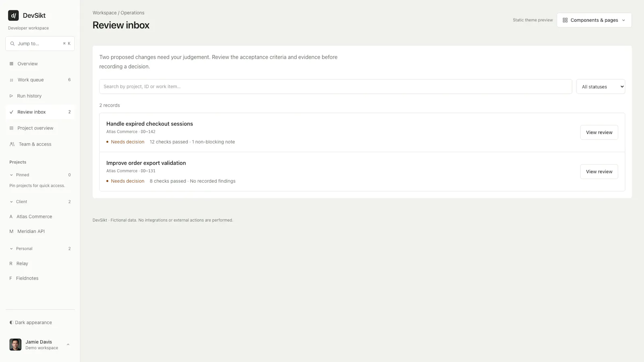Open Run history page
This screenshot has width=644, height=362.
[40, 96]
